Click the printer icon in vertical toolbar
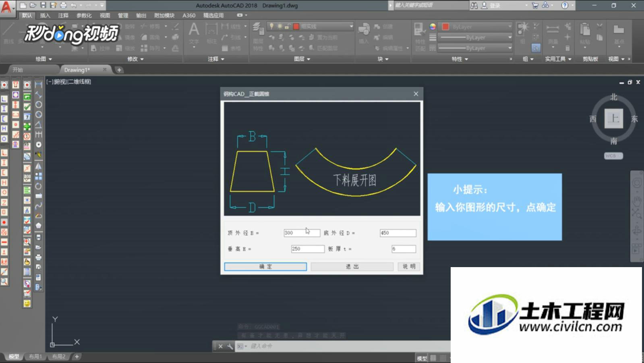This screenshot has height=363, width=644. 39,257
